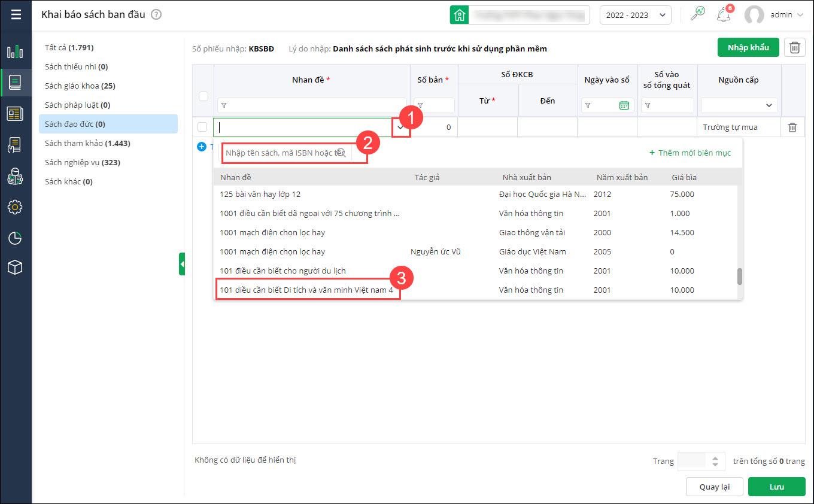Click Thêm mới biên mục link
Image resolution: width=814 pixels, height=504 pixels.
[x=690, y=153]
